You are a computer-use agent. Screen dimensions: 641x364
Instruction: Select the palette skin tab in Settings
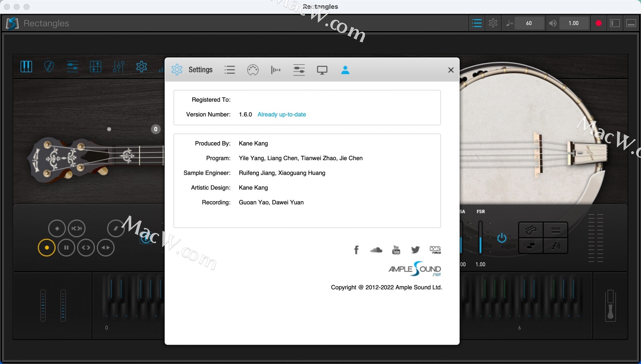(x=253, y=70)
